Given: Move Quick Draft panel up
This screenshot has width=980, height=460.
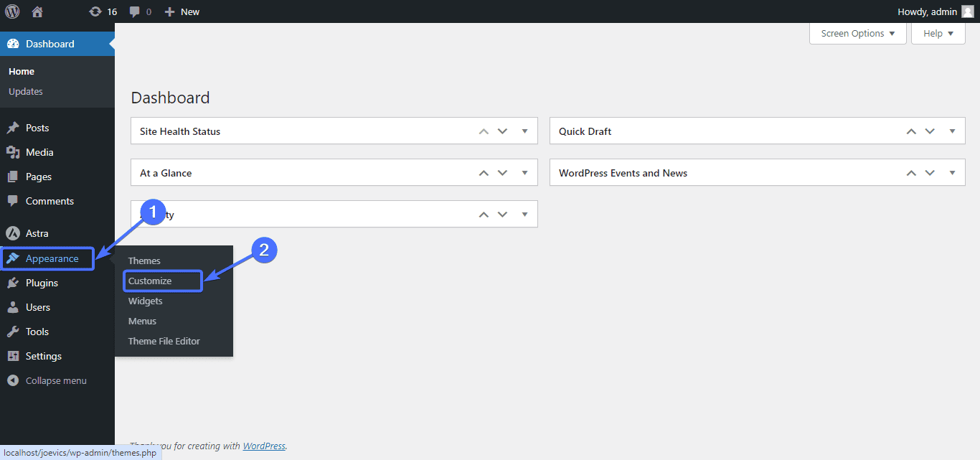Looking at the screenshot, I should (911, 131).
